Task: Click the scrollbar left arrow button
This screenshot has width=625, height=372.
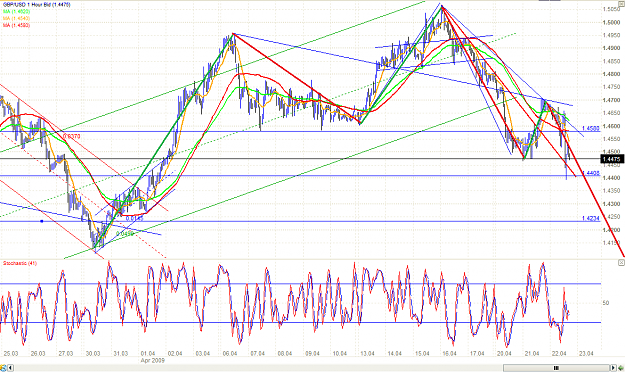Action: [x=11, y=368]
